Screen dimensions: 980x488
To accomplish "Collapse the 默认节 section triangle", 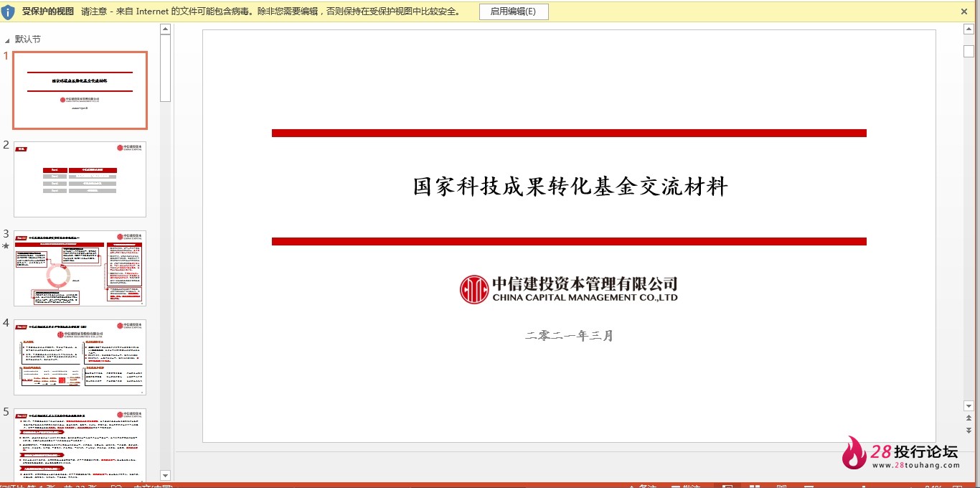I will (x=7, y=39).
